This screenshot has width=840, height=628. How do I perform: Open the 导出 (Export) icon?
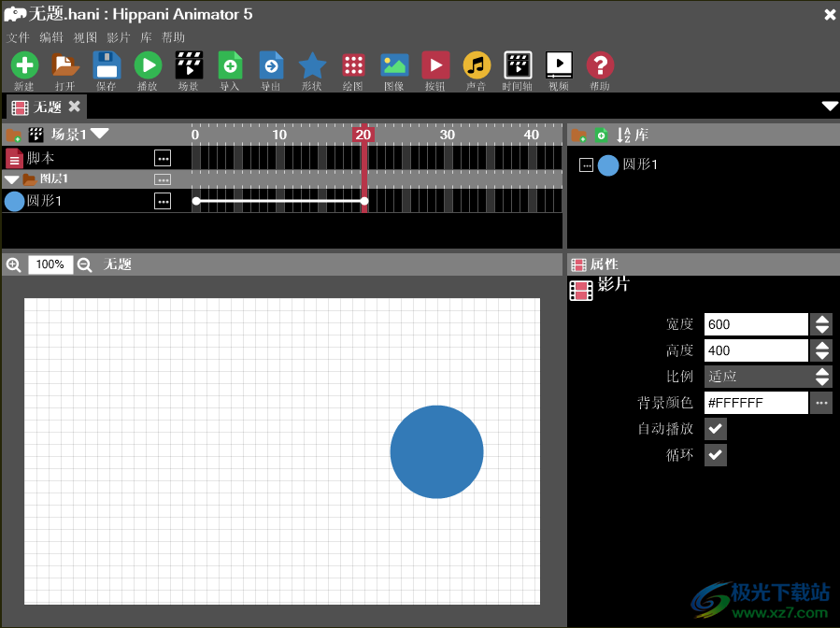pos(271,65)
